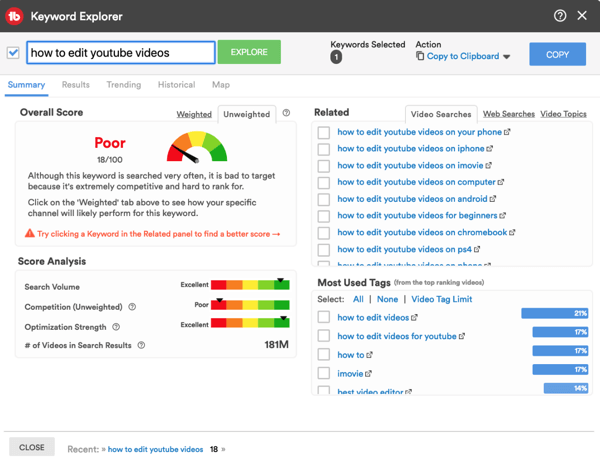Open external link icon for 'on iphone' keyword
Viewport: 600px width, 462px height.
(489, 149)
